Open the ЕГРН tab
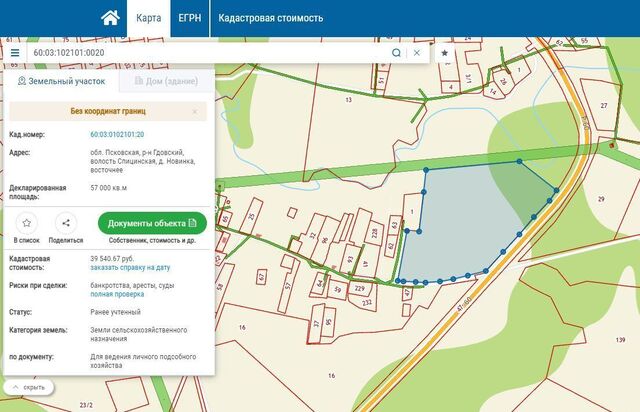640x412 pixels. tap(188, 18)
